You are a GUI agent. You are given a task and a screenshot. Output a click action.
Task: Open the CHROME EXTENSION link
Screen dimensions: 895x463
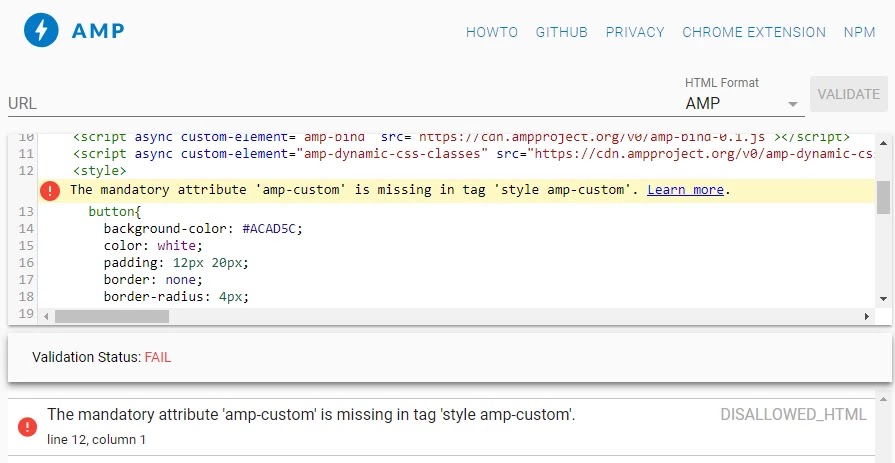point(753,33)
